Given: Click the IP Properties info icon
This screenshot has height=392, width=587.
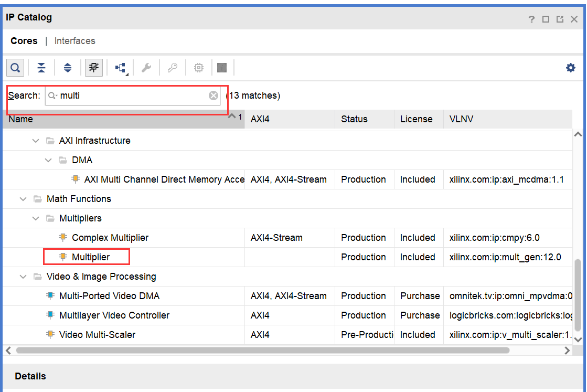Looking at the screenshot, I should [x=222, y=68].
